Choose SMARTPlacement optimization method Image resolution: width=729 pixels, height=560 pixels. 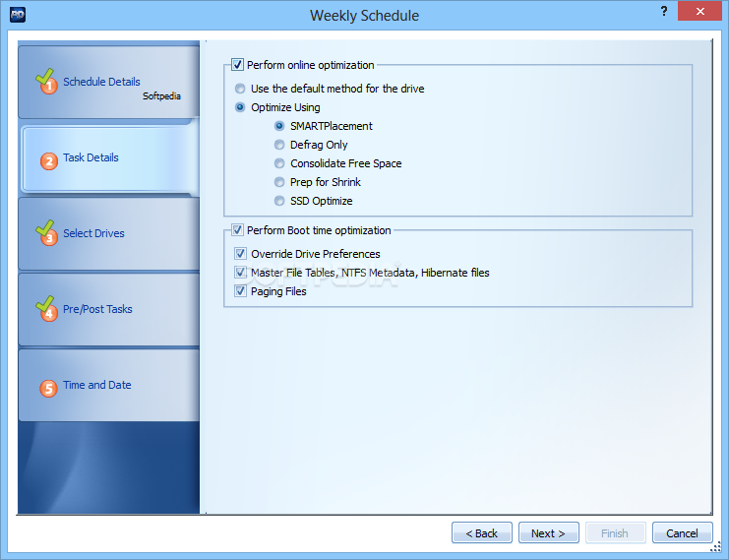pyautogui.click(x=279, y=126)
